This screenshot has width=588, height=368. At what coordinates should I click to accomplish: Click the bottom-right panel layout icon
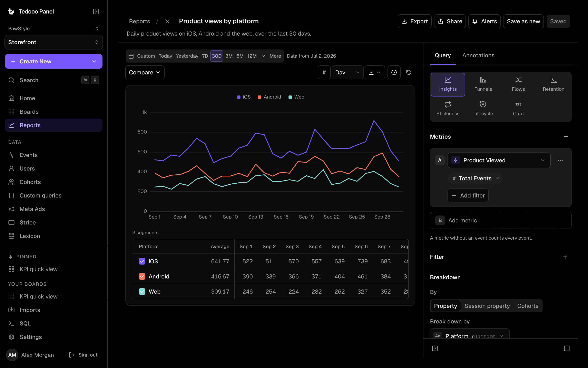click(x=567, y=348)
